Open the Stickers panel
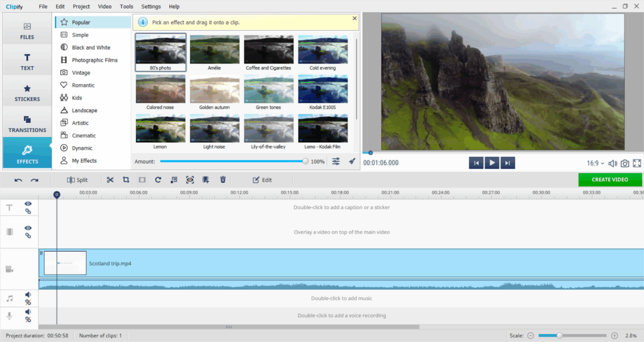644x342 pixels. [27, 91]
